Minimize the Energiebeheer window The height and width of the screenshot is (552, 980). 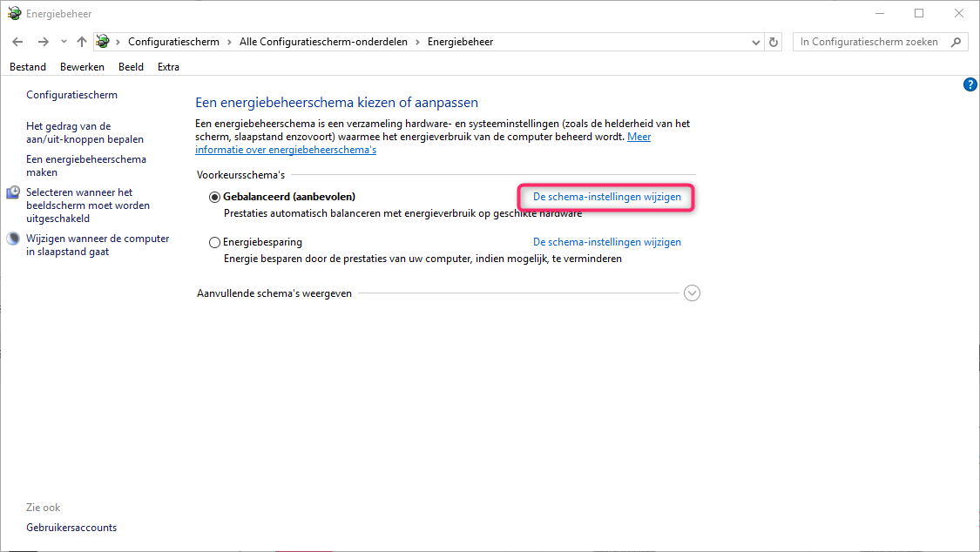pyautogui.click(x=879, y=13)
